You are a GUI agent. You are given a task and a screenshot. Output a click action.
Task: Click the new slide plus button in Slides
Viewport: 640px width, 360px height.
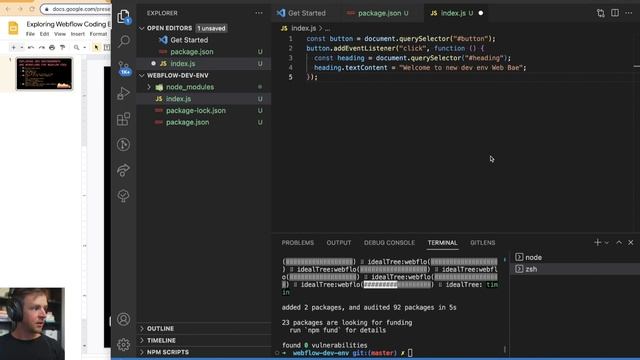pos(13,48)
